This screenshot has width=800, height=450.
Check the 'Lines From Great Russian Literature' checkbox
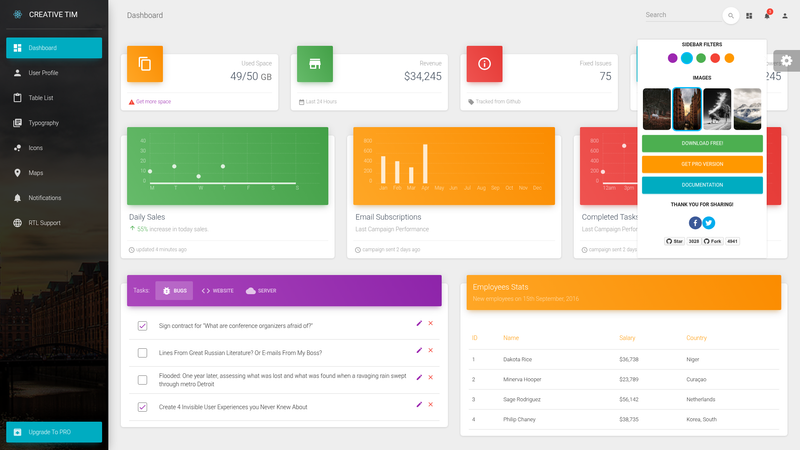(142, 353)
